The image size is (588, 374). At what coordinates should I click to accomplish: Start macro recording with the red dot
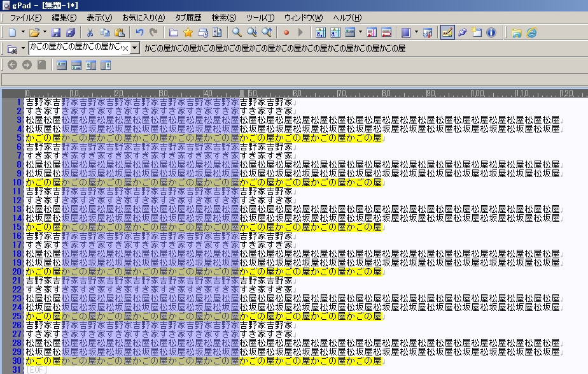[x=286, y=32]
